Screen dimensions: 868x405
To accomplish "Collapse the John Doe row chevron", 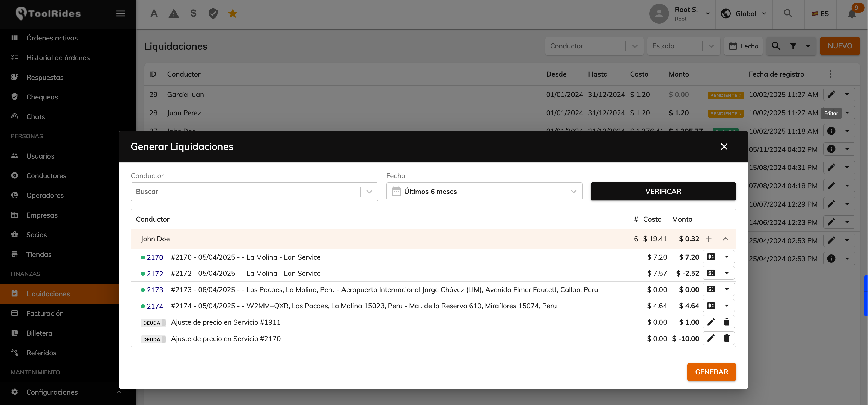I will (726, 239).
